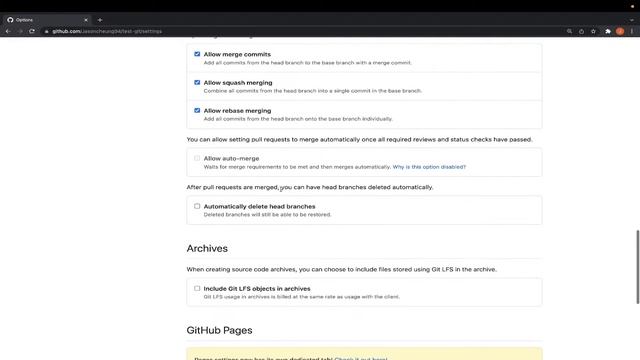
Task: Click the sentence about merging automatically after reviews
Action: [x=360, y=140]
